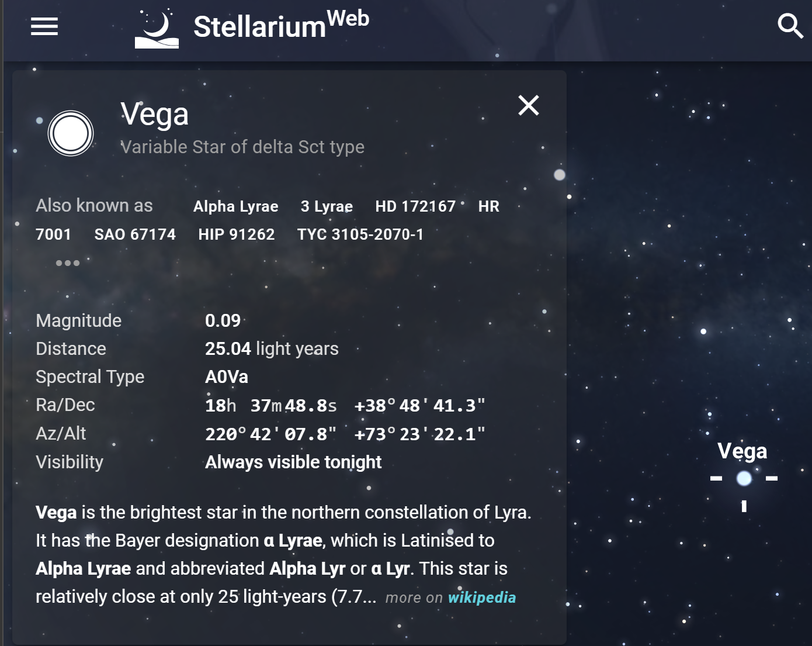Expand more names with three dots
The image size is (812, 646).
coord(68,263)
